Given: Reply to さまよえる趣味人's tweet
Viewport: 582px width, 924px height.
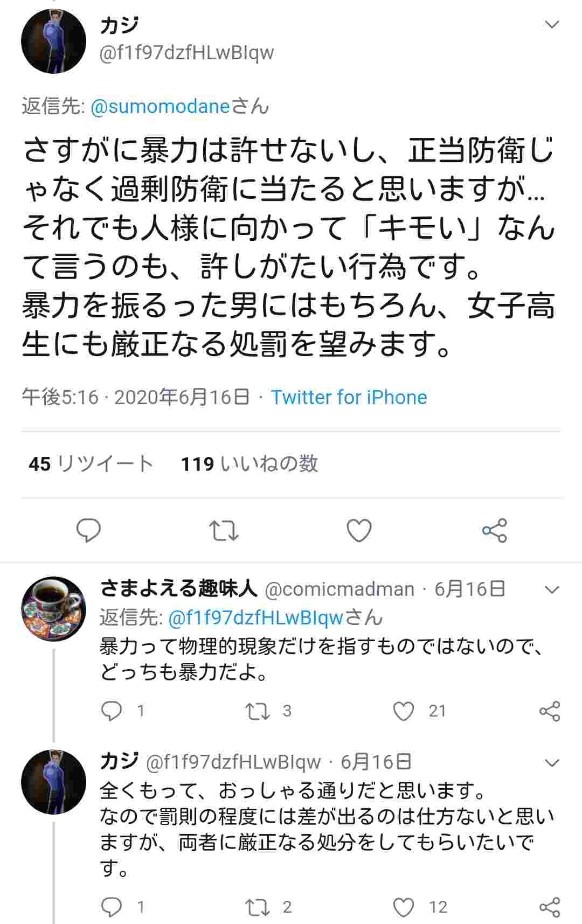Looking at the screenshot, I should [112, 711].
